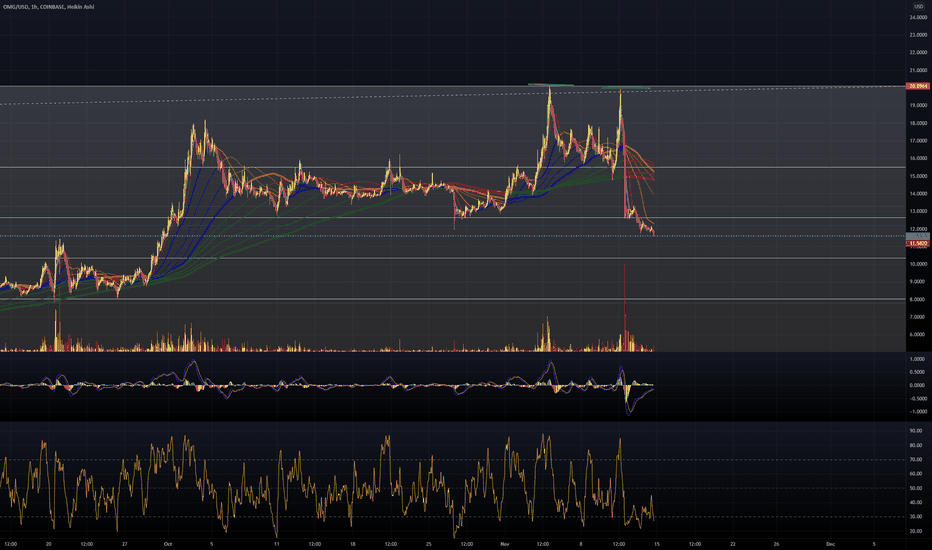This screenshot has height=550, width=932.
Task: Select the horizontal line near the 12.6 level
Action: [452, 218]
